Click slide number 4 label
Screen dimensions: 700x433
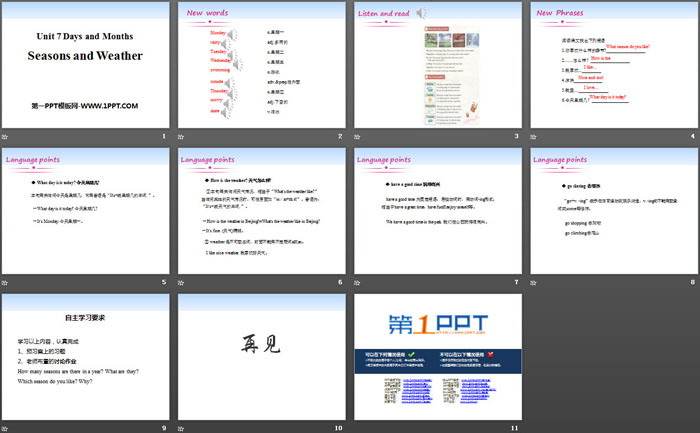(693, 136)
